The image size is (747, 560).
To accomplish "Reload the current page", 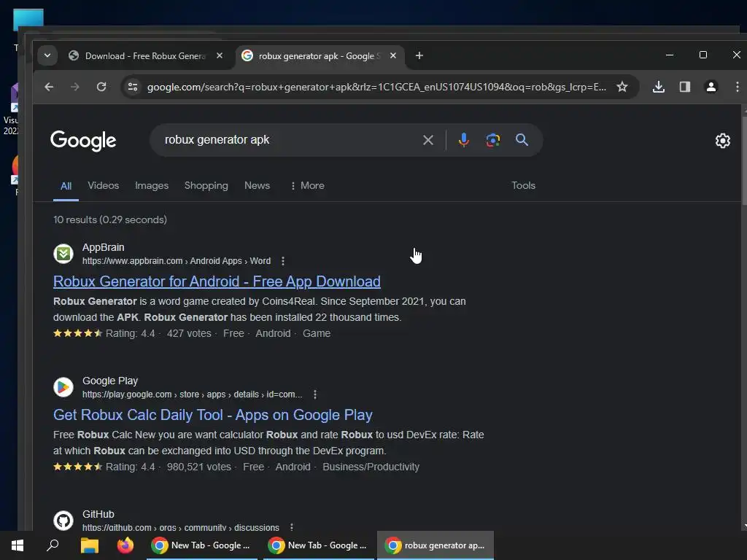I will [101, 87].
